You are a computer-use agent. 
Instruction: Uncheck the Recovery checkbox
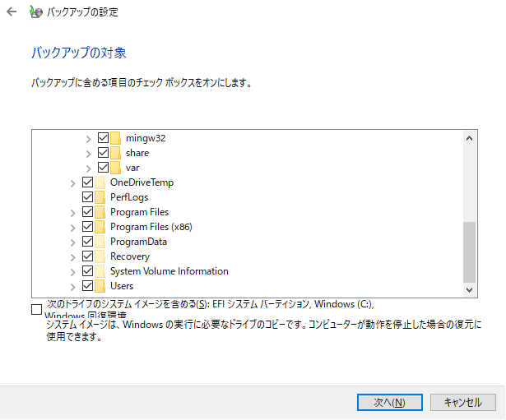(x=88, y=256)
